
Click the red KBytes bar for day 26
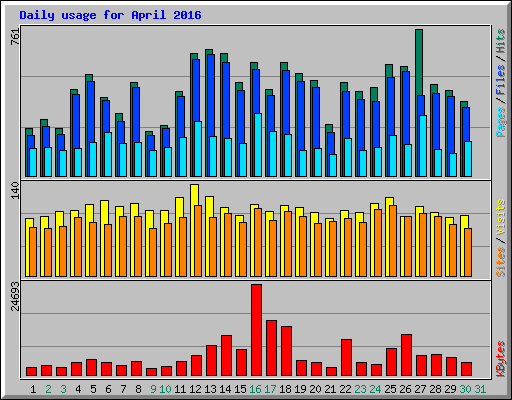(x=406, y=355)
